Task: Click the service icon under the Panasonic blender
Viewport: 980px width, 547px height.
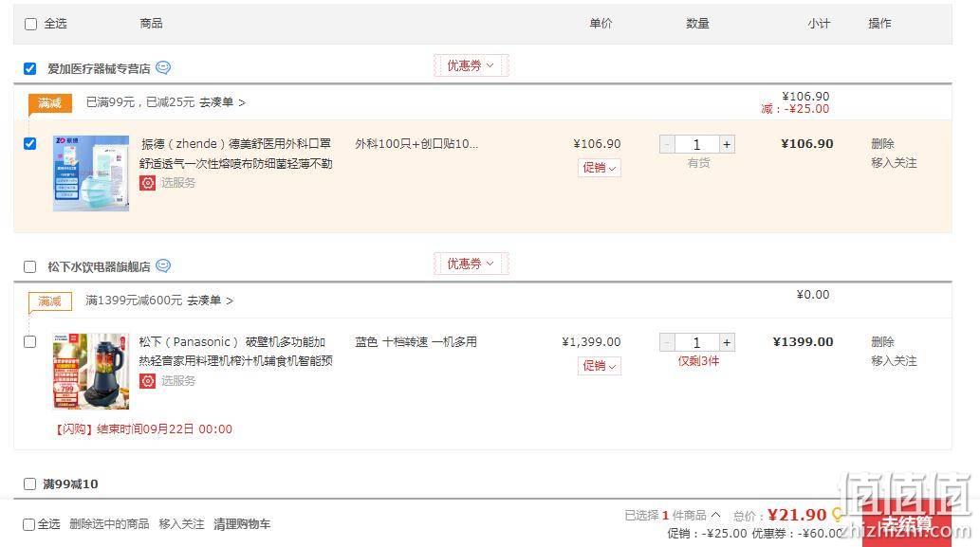Action: click(x=147, y=380)
